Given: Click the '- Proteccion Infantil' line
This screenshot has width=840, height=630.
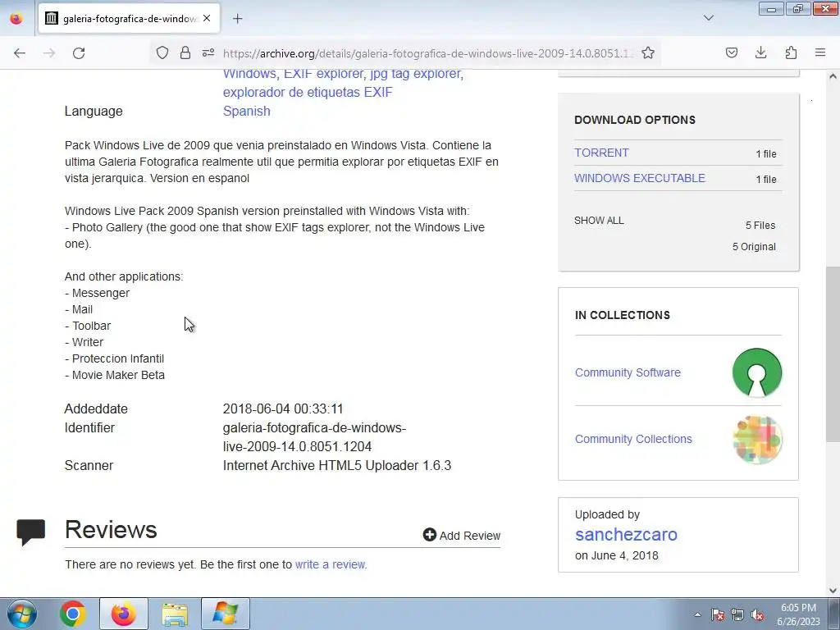Looking at the screenshot, I should [115, 358].
